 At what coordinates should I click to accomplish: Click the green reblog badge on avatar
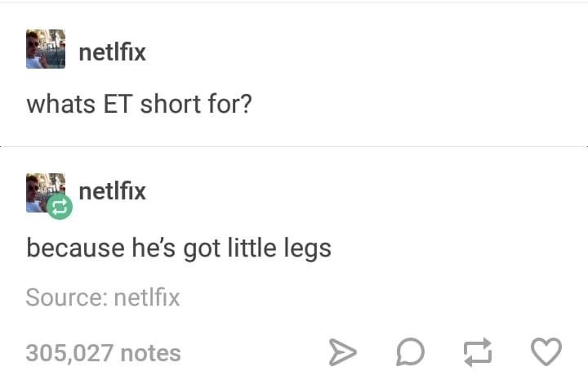coord(60,207)
